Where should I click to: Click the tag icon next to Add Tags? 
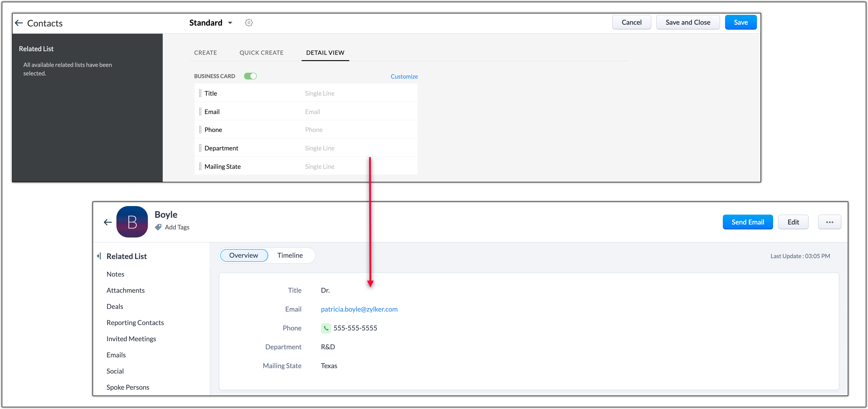(158, 227)
